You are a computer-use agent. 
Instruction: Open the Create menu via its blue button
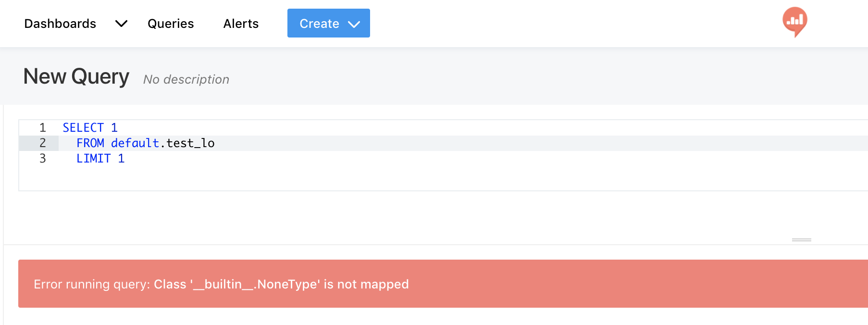[328, 23]
